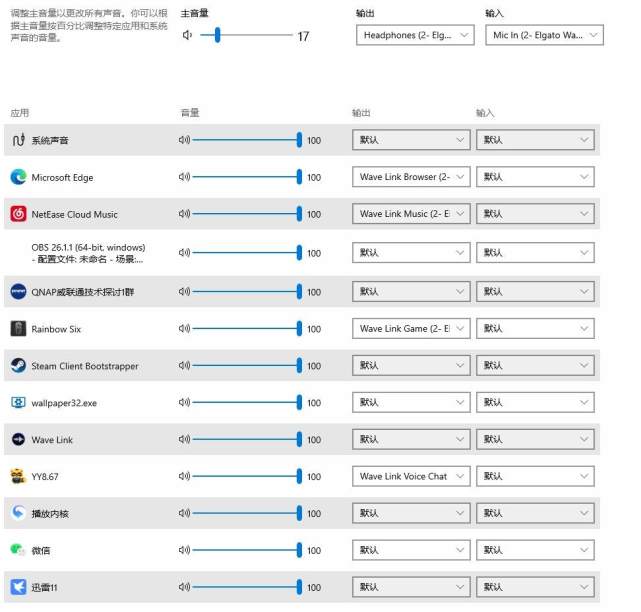Open 迅雷11 input 默认 dropdown
The image size is (641, 612).
tap(535, 587)
